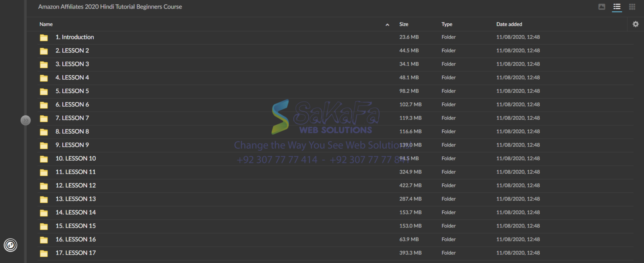Screen dimensions: 644x263
Task: Select '14. LESSON 14' folder name
Action: [76, 212]
